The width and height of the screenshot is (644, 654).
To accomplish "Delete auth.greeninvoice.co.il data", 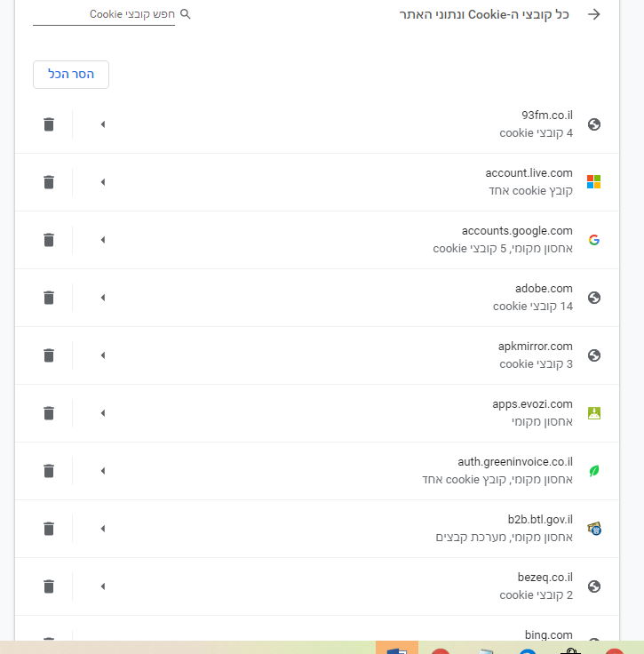I will point(49,471).
